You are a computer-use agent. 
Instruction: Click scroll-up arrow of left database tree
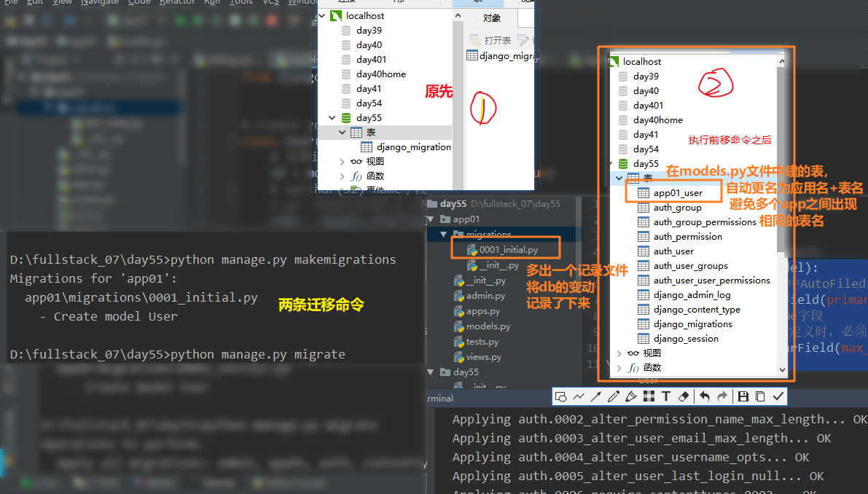tap(457, 15)
